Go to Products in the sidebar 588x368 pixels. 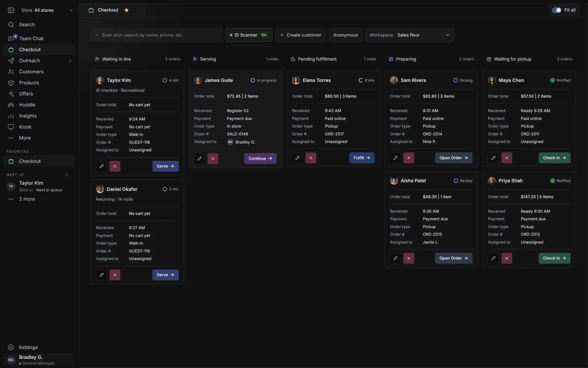(39, 83)
